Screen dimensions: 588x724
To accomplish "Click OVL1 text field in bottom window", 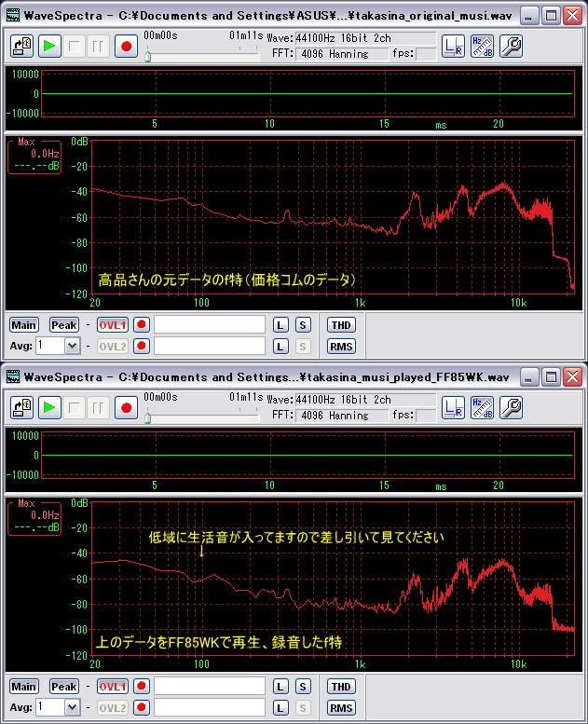I will tap(210, 686).
